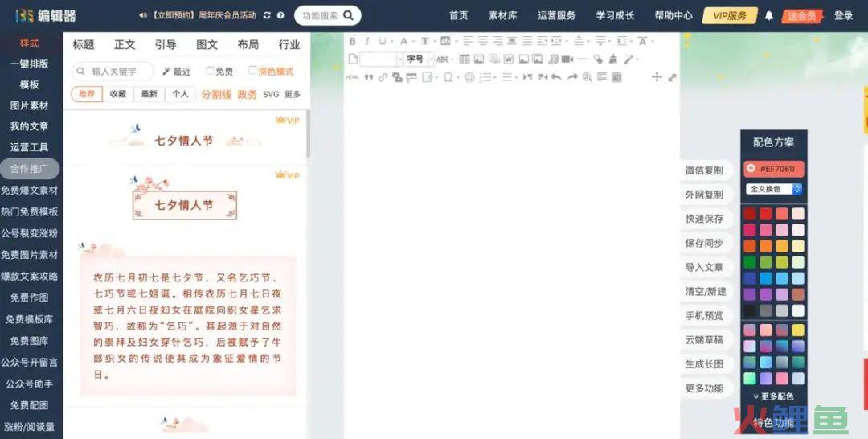Switch to HTML source mode

[x=352, y=77]
